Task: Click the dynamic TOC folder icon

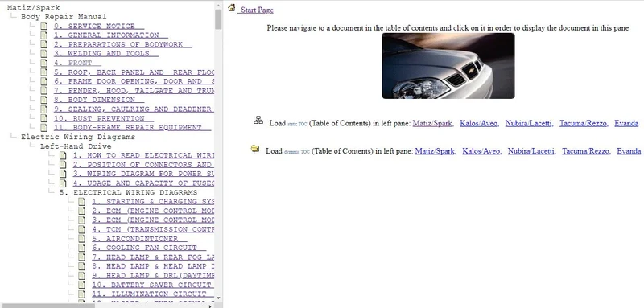Action: pyautogui.click(x=255, y=149)
